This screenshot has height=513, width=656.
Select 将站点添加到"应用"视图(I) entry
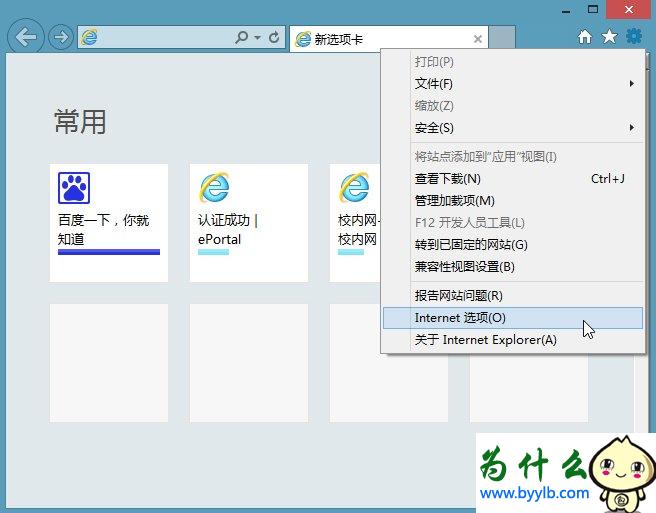click(513, 156)
